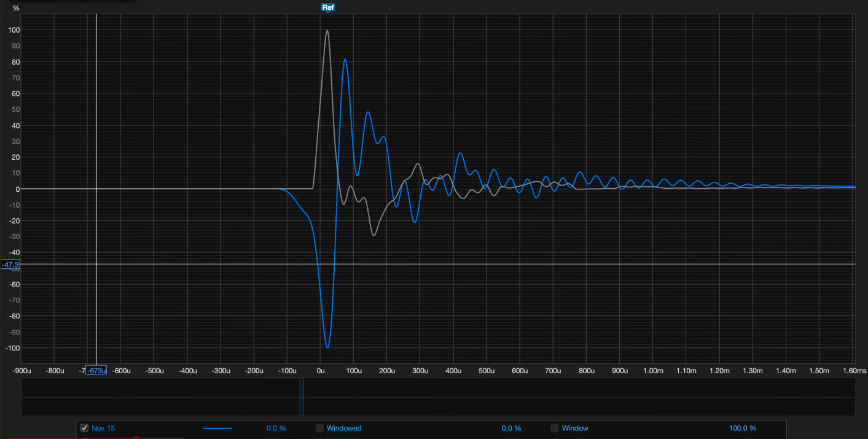
Task: Click the -900u label on the time axis
Action: pos(22,371)
